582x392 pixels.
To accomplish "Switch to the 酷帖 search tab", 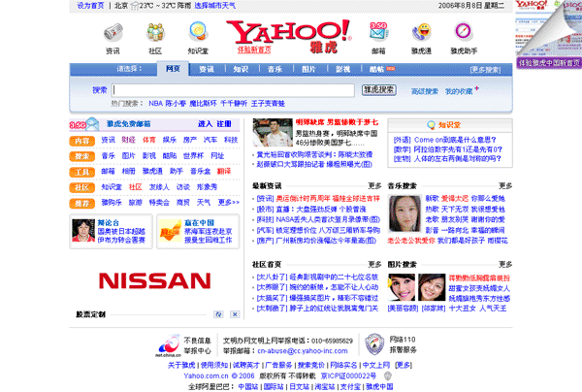I will [376, 70].
